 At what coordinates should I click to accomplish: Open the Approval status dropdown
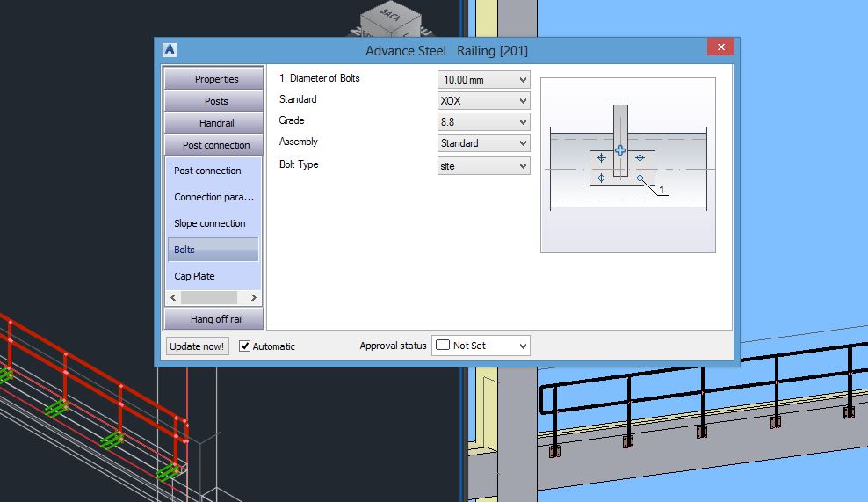point(481,346)
